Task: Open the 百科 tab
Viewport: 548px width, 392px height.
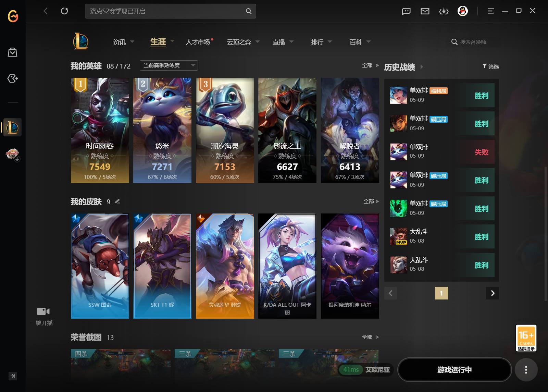Action: 356,42
